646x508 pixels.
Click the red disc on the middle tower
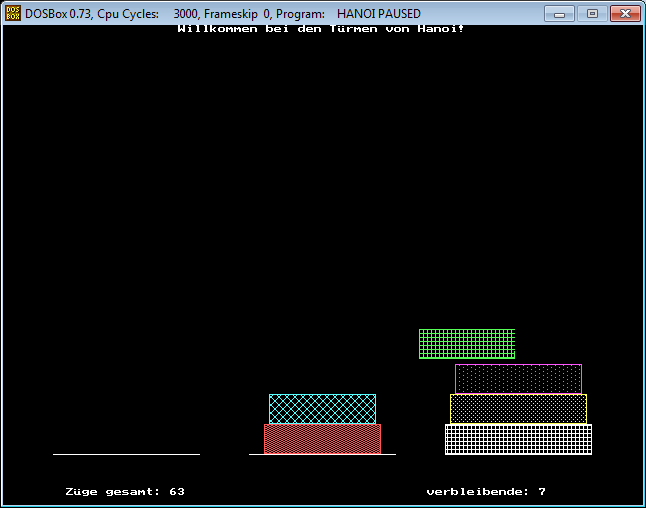click(x=322, y=439)
